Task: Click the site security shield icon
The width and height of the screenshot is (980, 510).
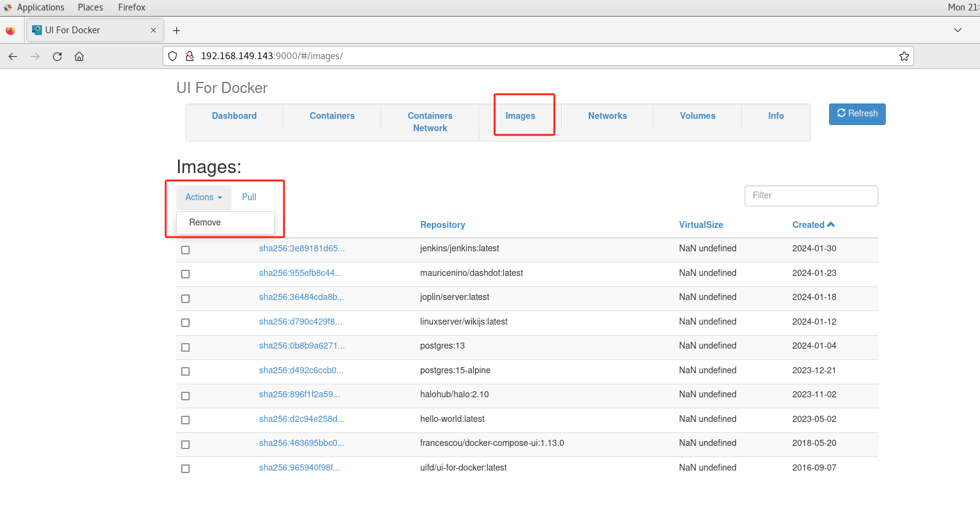Action: 172,56
